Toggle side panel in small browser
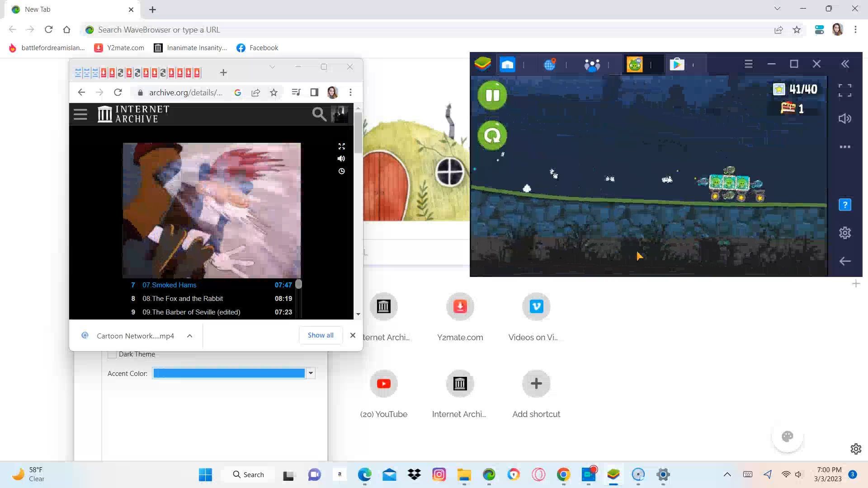The height and width of the screenshot is (488, 868). click(x=314, y=92)
